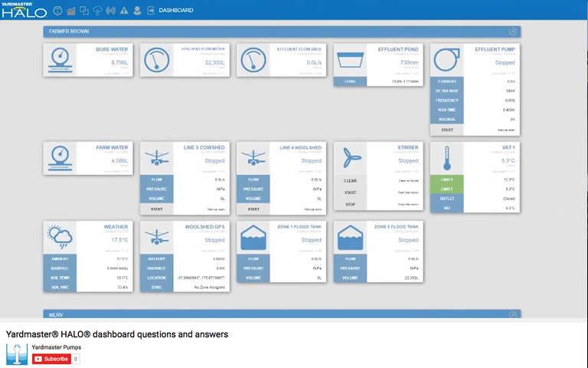Click the ZONE row on Woolshed GPS

tap(185, 287)
